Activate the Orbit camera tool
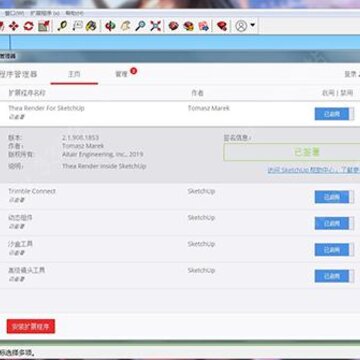This screenshot has width=360, height=360. pyautogui.click(x=110, y=26)
